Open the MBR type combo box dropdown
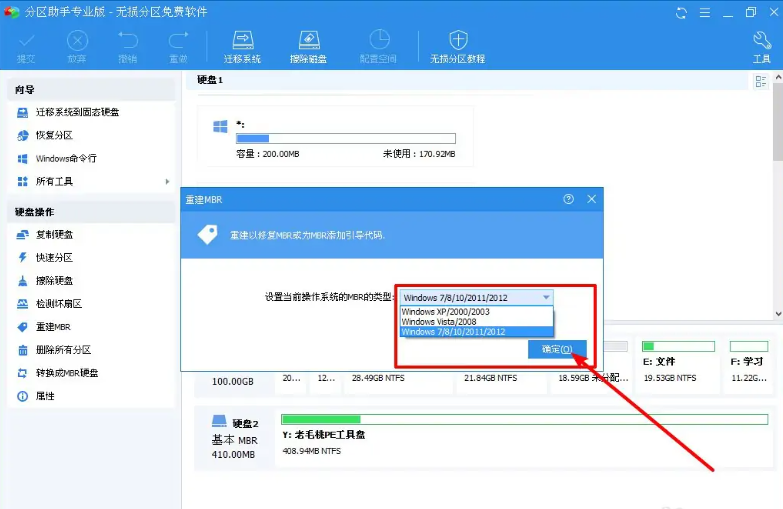This screenshot has height=509, width=783. 476,297
